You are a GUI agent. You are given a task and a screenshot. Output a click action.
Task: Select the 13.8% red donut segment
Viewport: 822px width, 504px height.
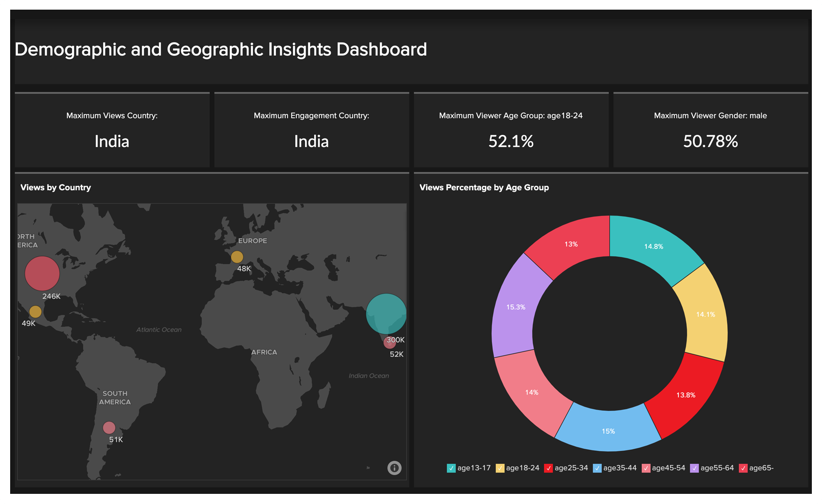(686, 394)
